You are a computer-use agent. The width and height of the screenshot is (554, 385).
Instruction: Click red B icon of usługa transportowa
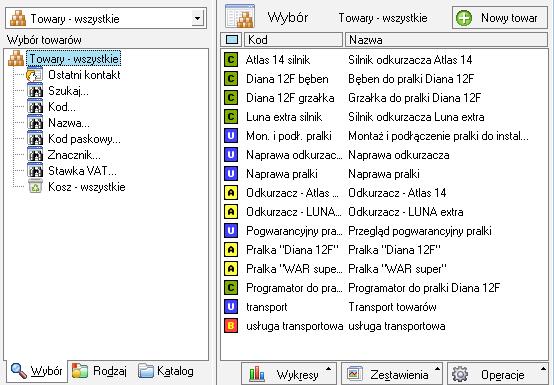(231, 326)
